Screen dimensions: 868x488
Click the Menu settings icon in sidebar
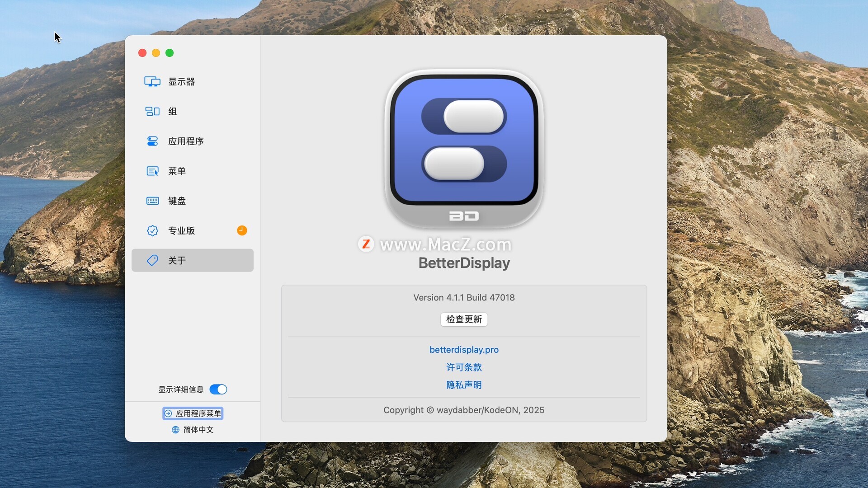[152, 171]
